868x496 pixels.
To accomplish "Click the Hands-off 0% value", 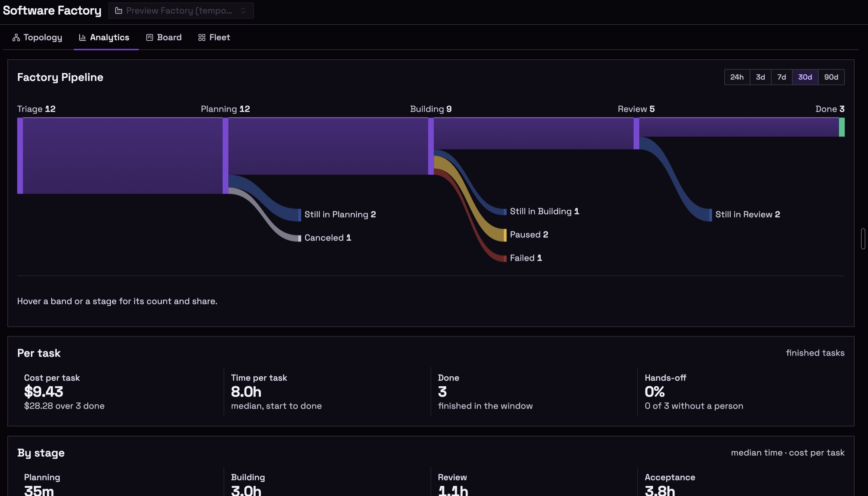I will pos(654,392).
